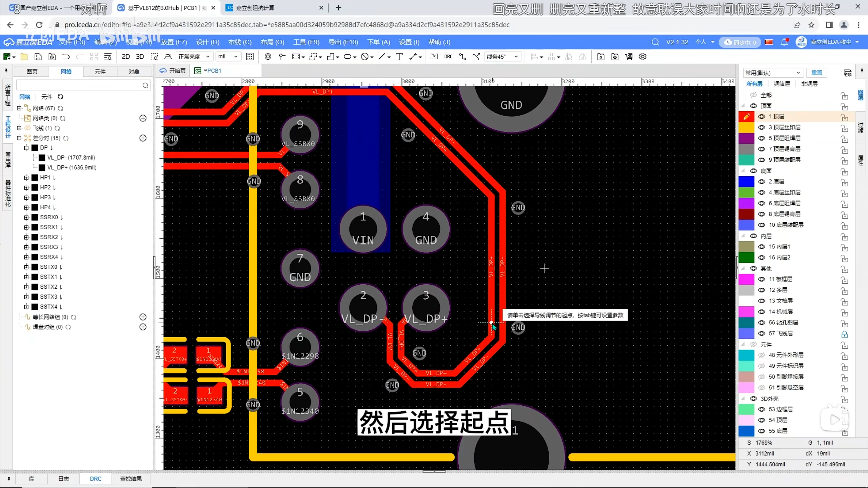Open the 布线 (C) menu
This screenshot has height=488, width=868.
[x=240, y=42]
